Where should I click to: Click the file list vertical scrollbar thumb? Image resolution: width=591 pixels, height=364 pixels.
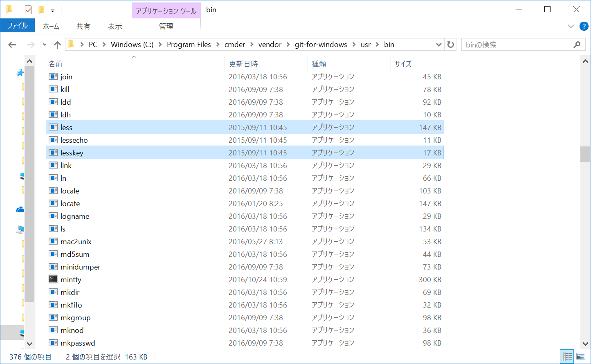coord(585,155)
